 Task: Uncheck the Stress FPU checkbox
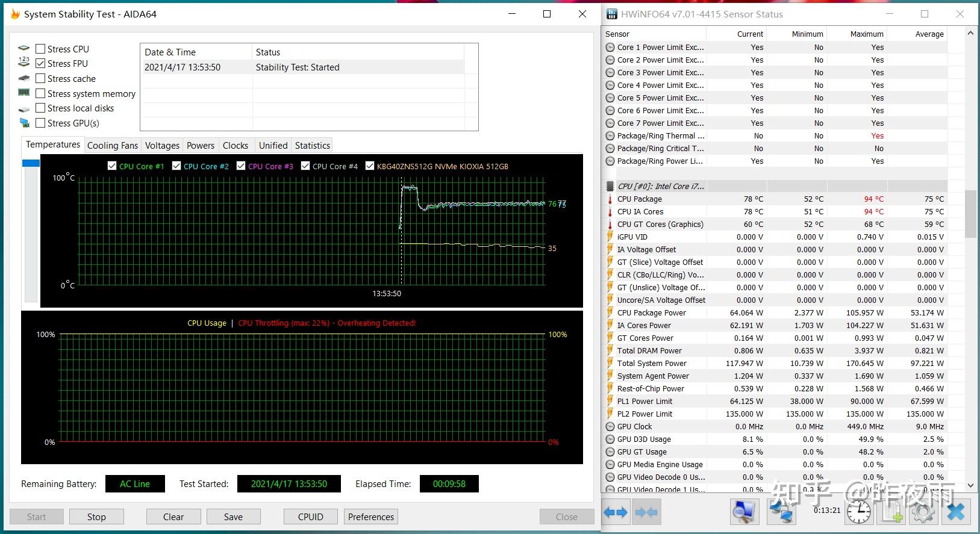pos(40,63)
